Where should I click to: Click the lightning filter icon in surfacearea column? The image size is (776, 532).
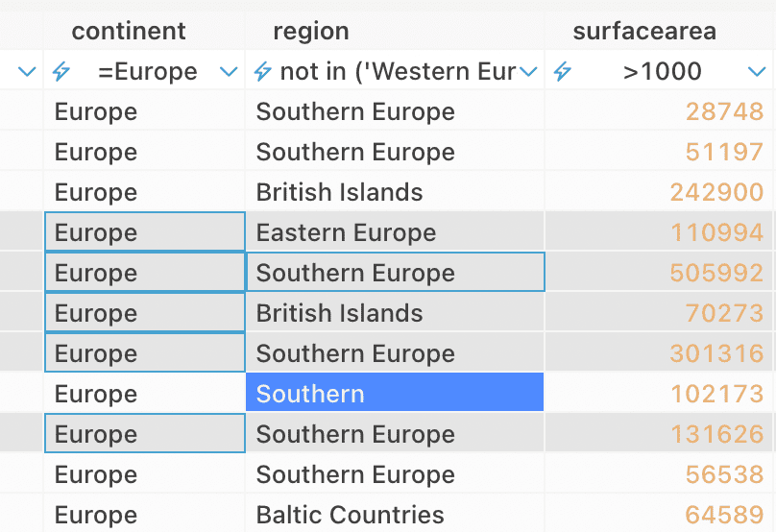pyautogui.click(x=563, y=71)
